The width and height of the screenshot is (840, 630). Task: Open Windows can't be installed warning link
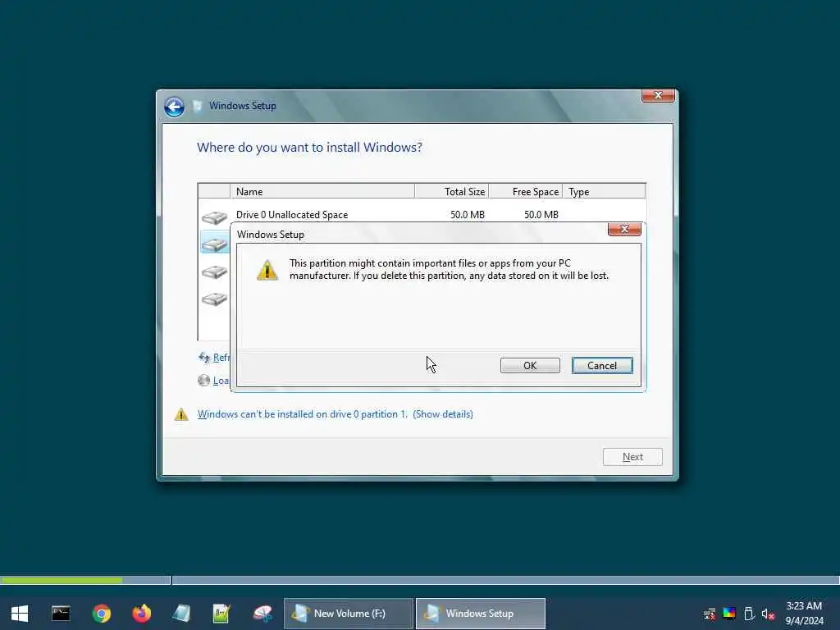pyautogui.click(x=302, y=414)
